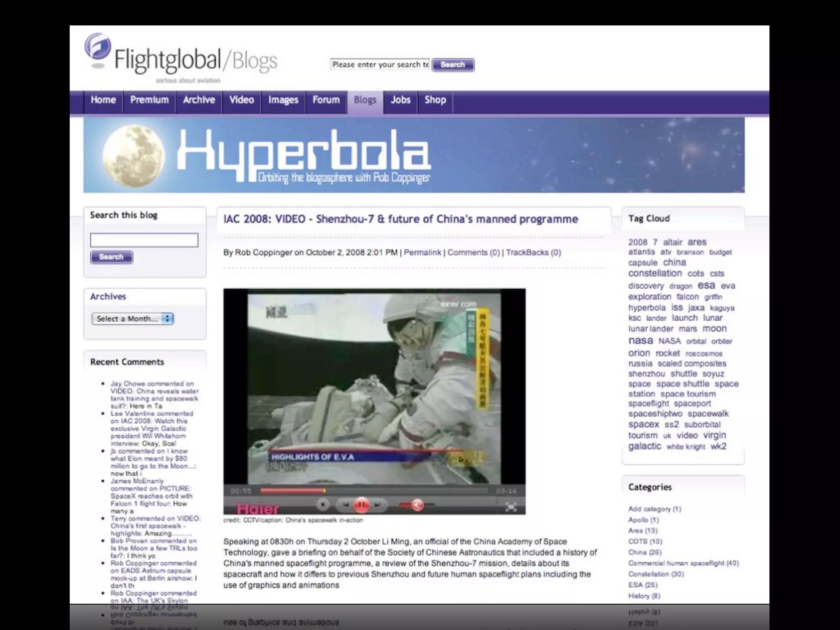Go to the Video navigation tab
The image size is (840, 630).
242,100
